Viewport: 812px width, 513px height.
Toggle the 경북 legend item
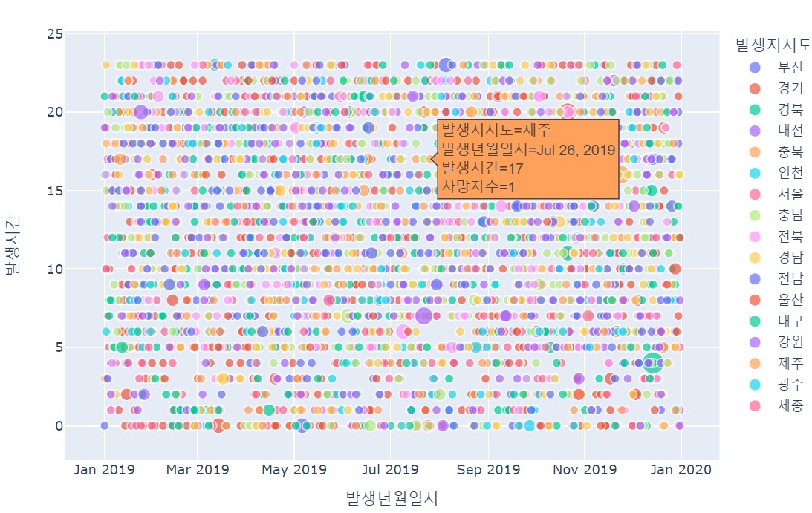[778, 110]
